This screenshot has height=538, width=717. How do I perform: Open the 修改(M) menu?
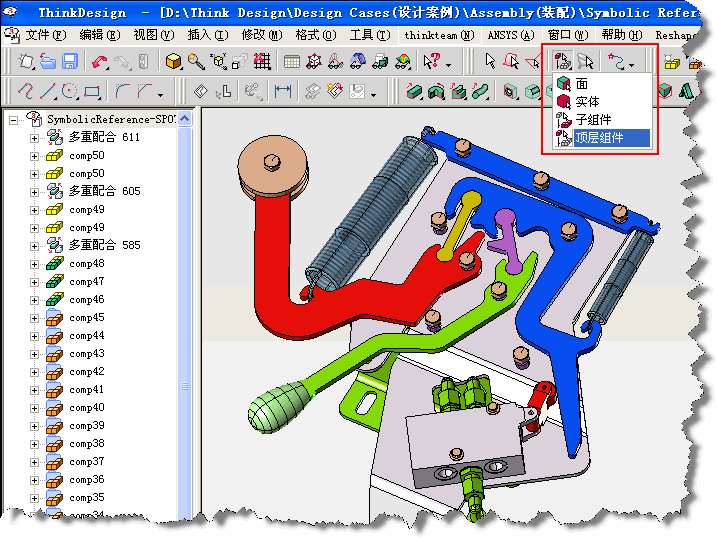click(262, 35)
